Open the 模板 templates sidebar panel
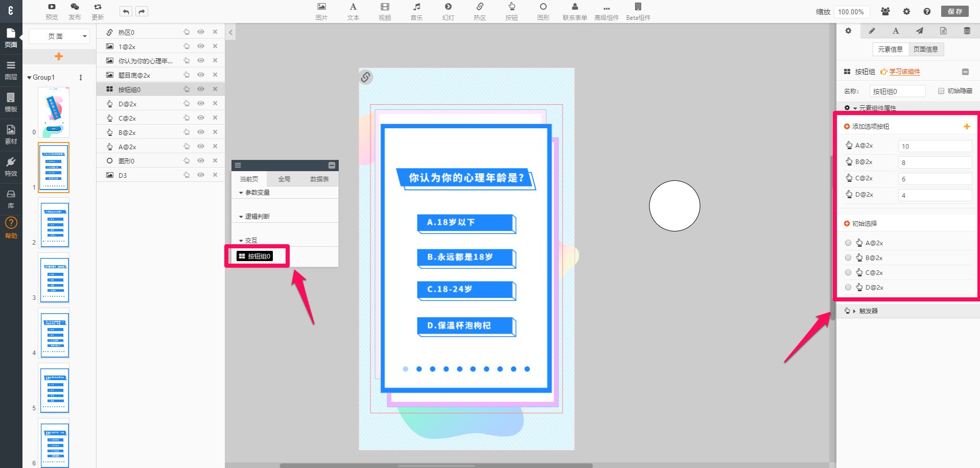The width and height of the screenshot is (980, 468). pos(11,103)
